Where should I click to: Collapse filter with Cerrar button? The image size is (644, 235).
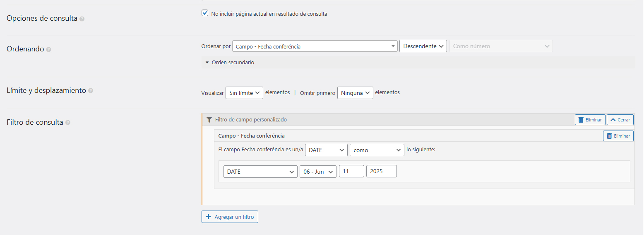coord(620,120)
